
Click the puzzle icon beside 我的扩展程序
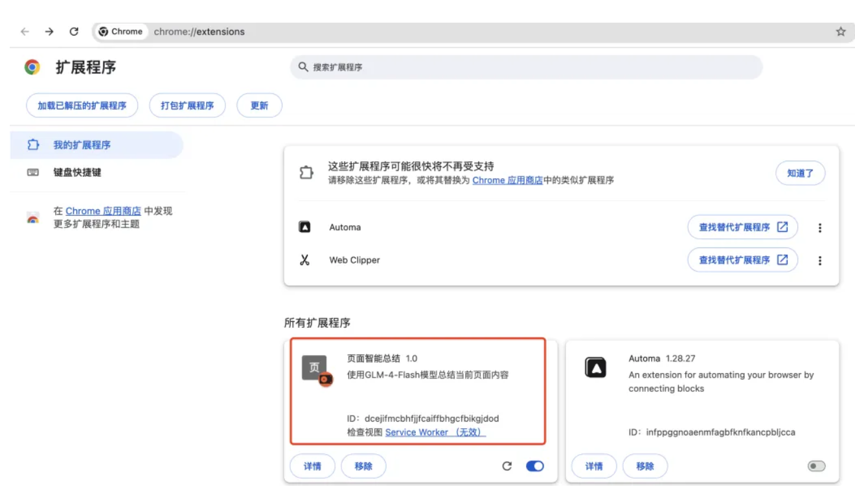click(33, 145)
